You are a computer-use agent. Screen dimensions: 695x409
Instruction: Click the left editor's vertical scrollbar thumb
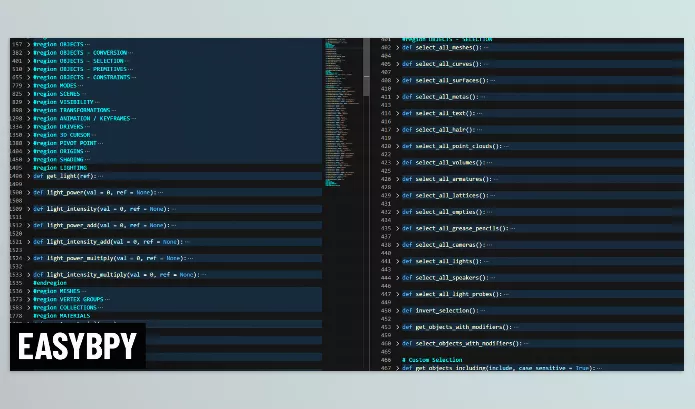[x=366, y=67]
